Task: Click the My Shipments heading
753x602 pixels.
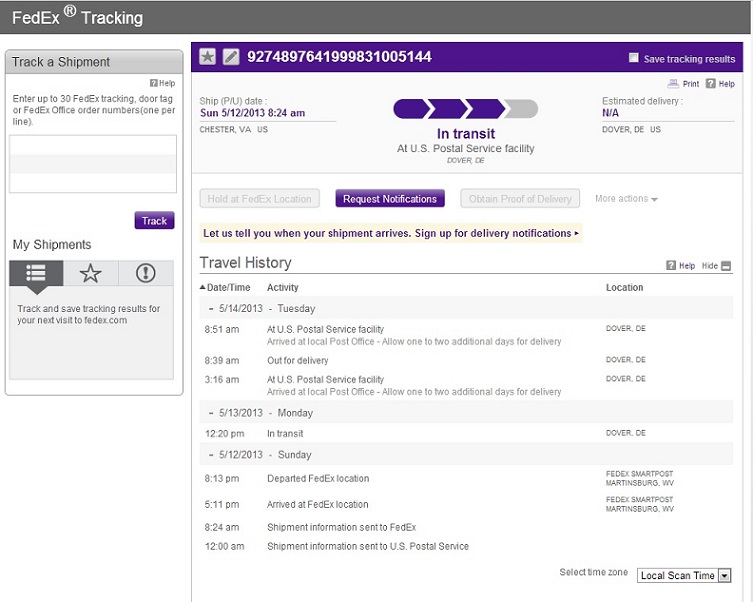Action: click(52, 245)
